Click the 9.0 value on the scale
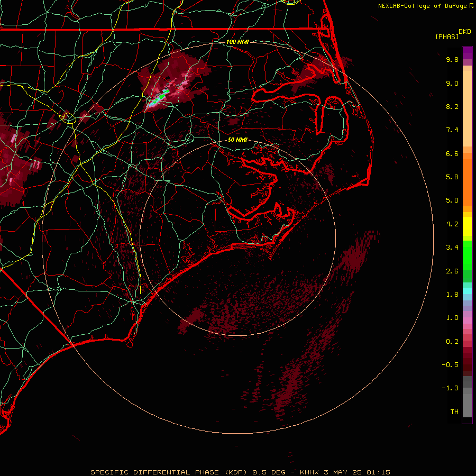 pos(452,83)
